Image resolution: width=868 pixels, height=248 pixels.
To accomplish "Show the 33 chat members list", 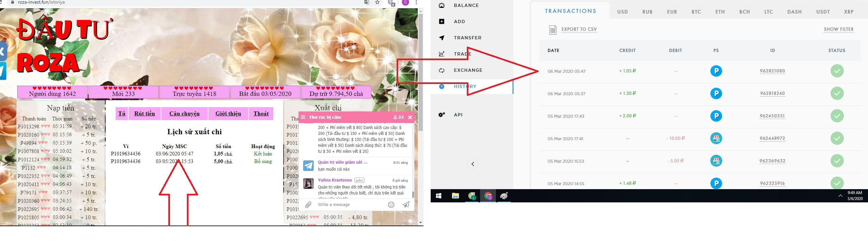I will pos(398,117).
